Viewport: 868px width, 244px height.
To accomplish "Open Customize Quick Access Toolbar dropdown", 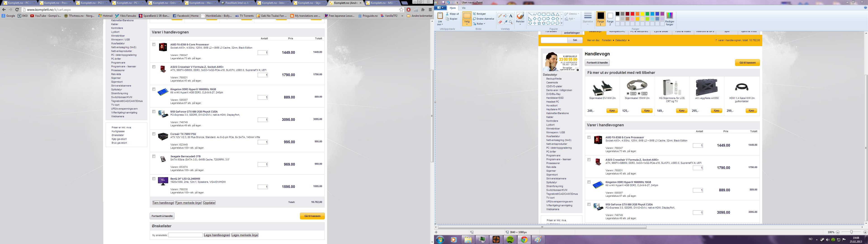I will (x=457, y=2).
